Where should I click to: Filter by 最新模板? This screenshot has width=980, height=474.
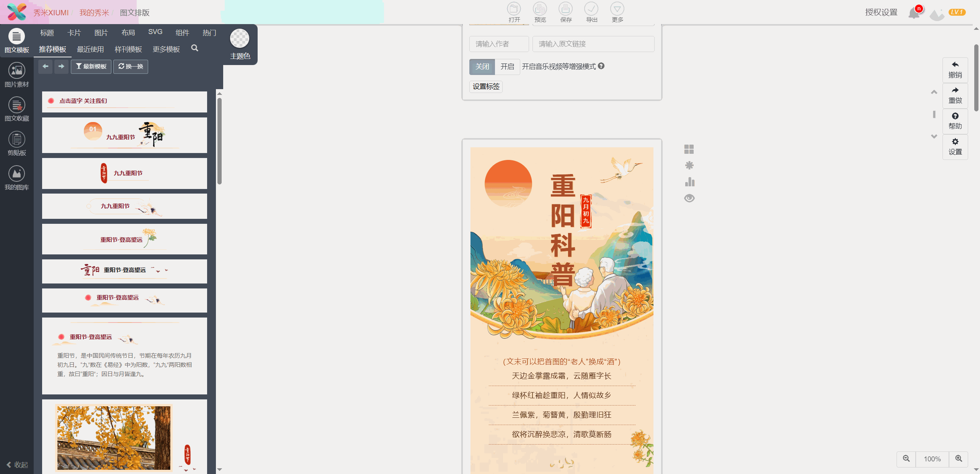(x=91, y=67)
